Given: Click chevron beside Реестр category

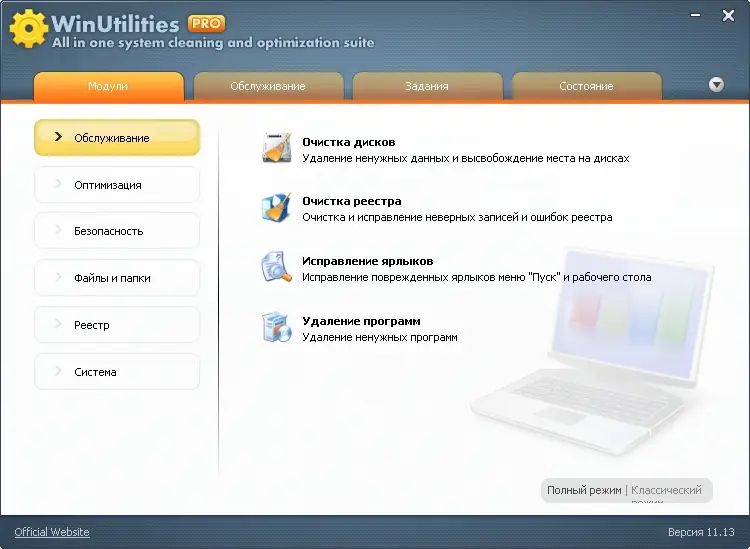Looking at the screenshot, I should (58, 324).
